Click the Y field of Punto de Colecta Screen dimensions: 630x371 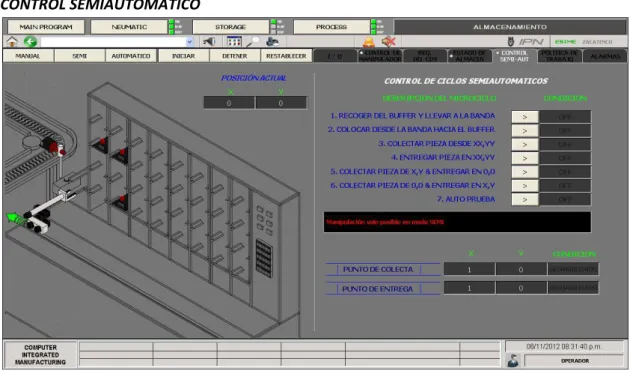click(521, 269)
